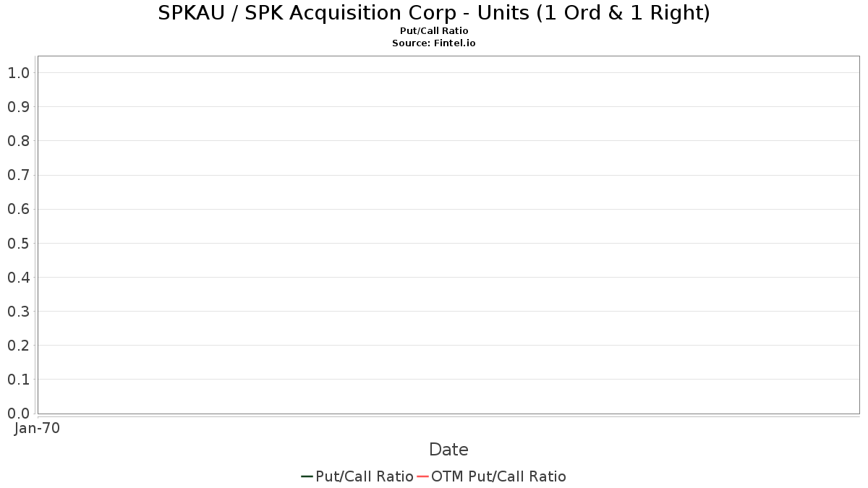The height and width of the screenshot is (488, 868).
Task: Click the 0.5 y-axis label
Action: (18, 243)
